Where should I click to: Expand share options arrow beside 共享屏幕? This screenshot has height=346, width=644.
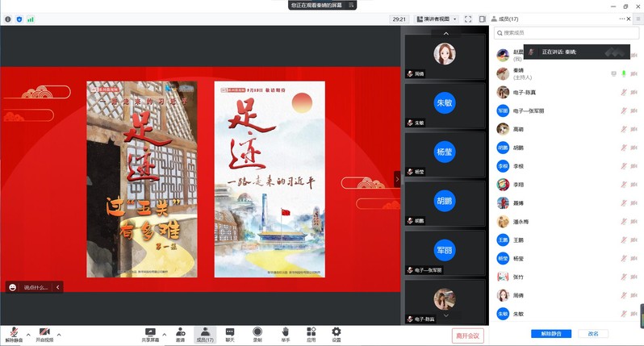pos(165,335)
